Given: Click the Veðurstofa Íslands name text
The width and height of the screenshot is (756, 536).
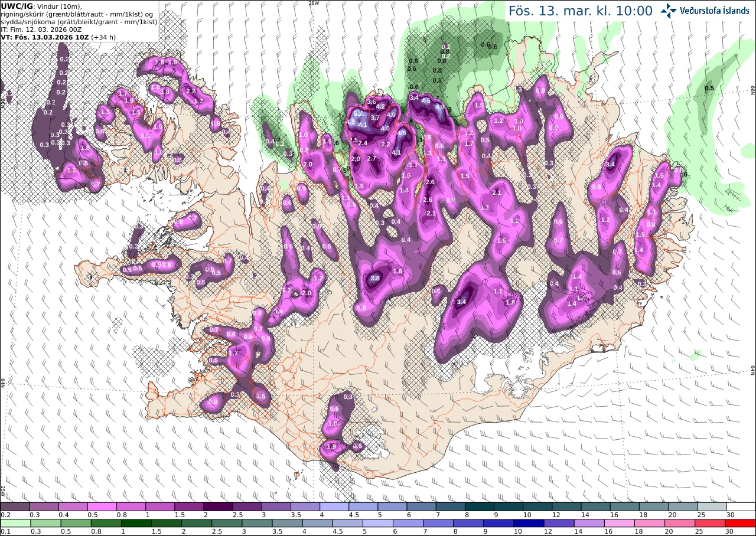Looking at the screenshot, I should [715, 10].
